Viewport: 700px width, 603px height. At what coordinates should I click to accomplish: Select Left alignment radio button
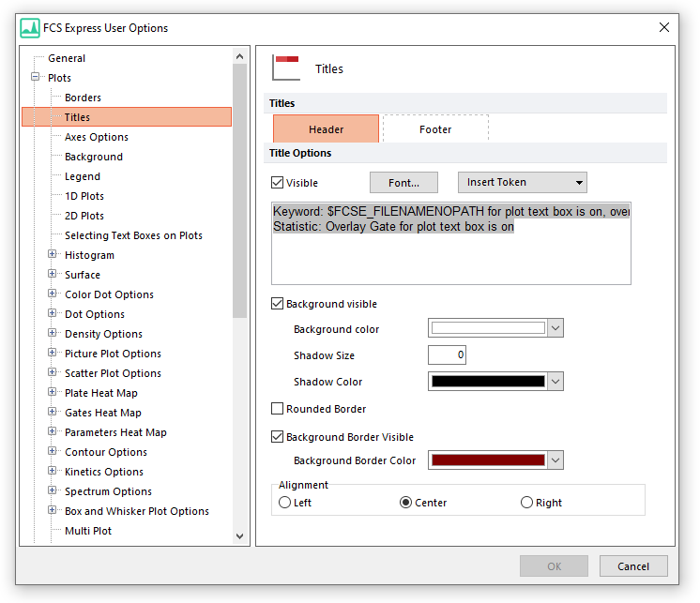tap(285, 503)
